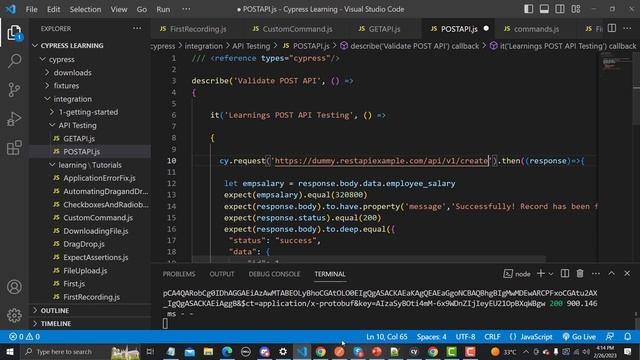Viewport: 640px width, 360px height.
Task: Split the editor to the right
Action: pos(611,28)
